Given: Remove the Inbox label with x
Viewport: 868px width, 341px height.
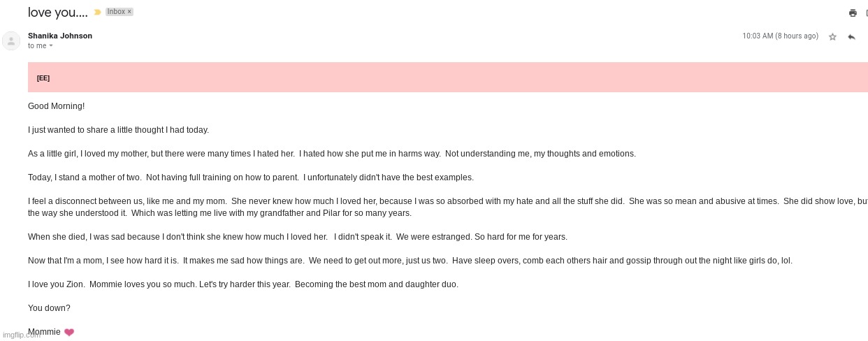Looking at the screenshot, I should coord(129,12).
